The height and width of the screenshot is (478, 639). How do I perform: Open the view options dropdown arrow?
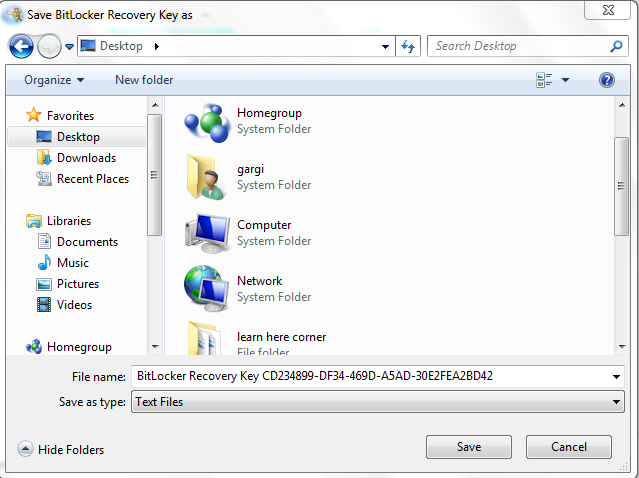tap(565, 80)
